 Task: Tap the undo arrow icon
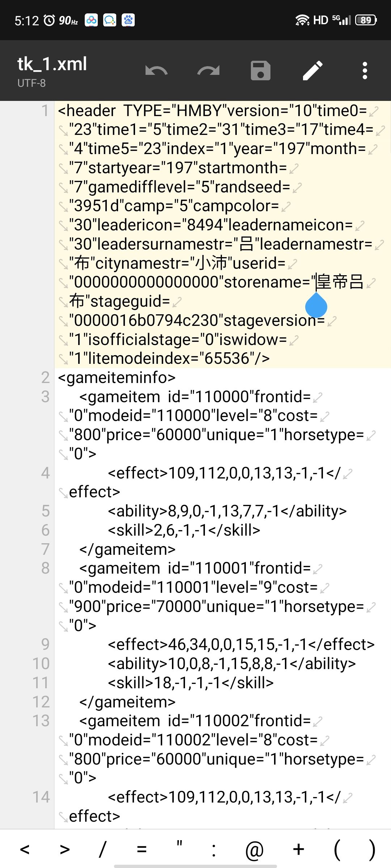click(156, 71)
